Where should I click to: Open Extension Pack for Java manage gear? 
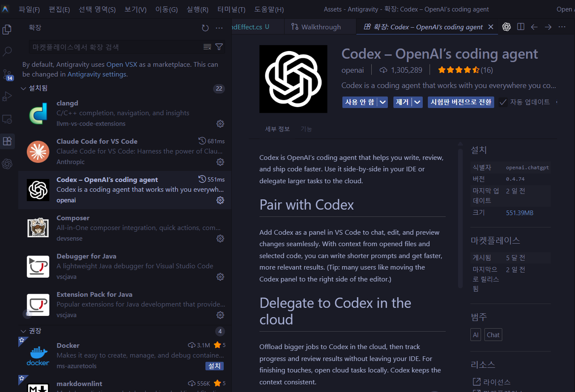point(220,315)
